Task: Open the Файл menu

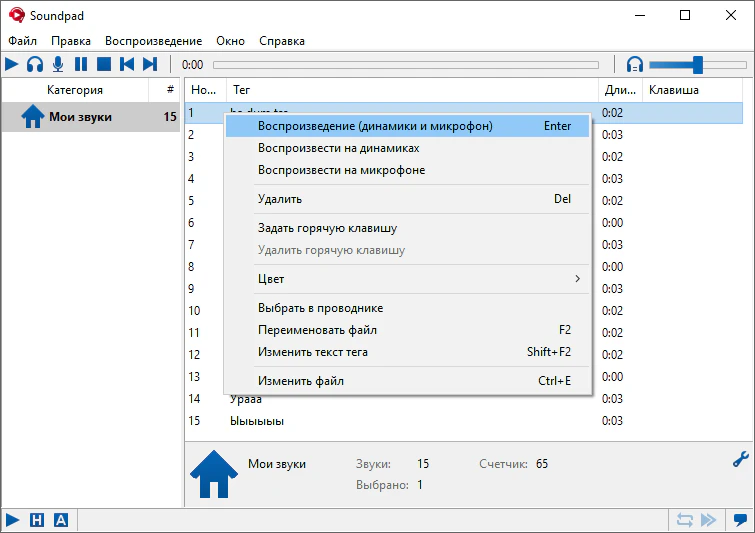Action: [x=22, y=41]
